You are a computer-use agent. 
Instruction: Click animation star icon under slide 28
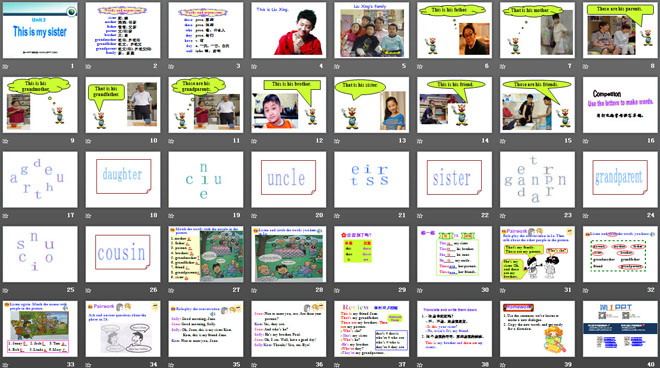[x=254, y=290]
